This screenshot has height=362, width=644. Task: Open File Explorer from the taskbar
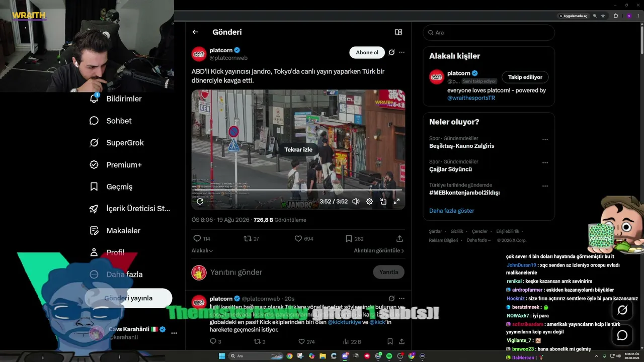coord(323,356)
